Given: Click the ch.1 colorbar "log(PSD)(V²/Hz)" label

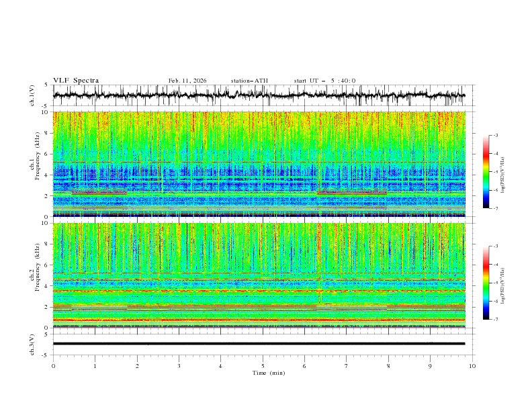Looking at the screenshot, I should [502, 175].
